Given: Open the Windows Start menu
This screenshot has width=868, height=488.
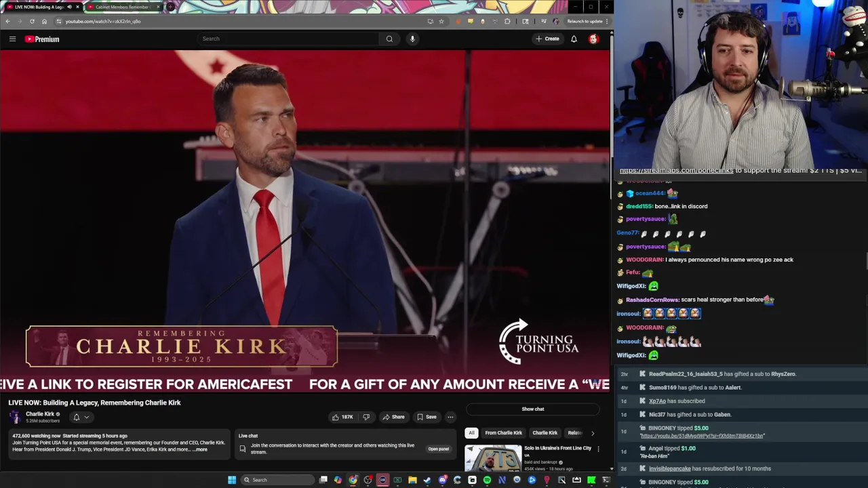Looking at the screenshot, I should (232, 480).
